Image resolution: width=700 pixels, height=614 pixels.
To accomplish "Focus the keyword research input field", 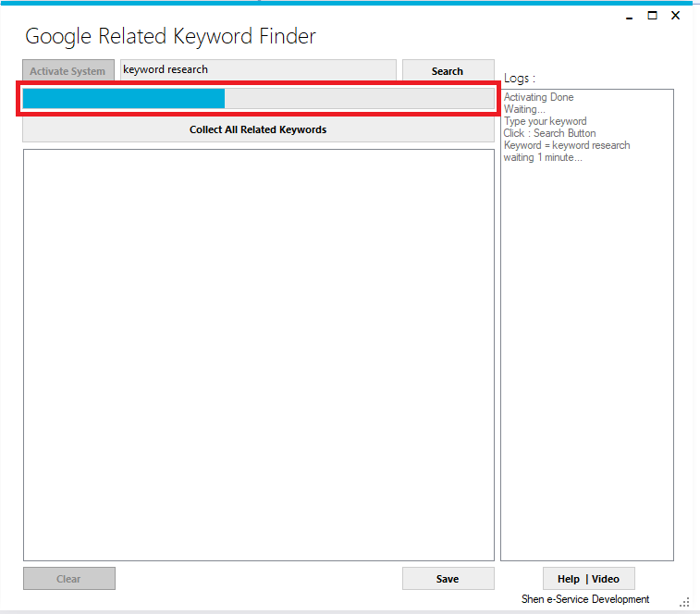I will point(258,70).
